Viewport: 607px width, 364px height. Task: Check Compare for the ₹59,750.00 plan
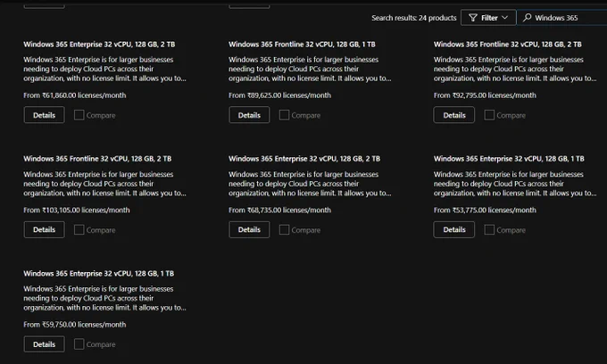point(79,344)
